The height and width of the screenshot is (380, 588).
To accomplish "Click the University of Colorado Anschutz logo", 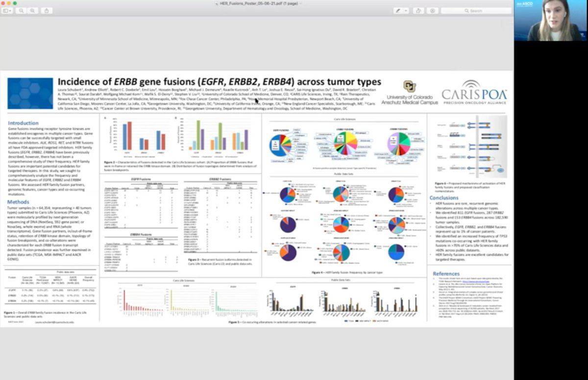I will coord(409,93).
